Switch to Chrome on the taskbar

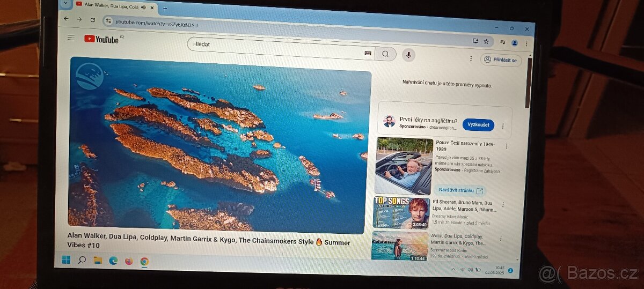coord(144,262)
